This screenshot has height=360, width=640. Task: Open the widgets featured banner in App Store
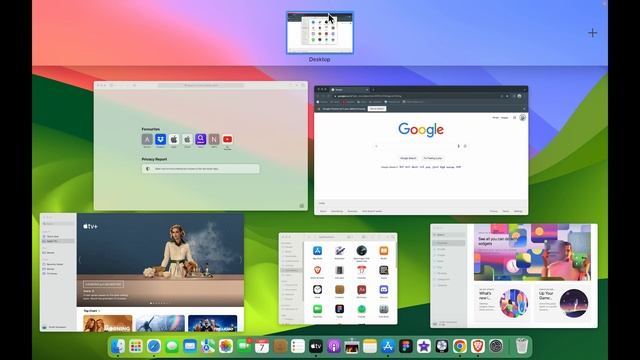[x=532, y=252]
